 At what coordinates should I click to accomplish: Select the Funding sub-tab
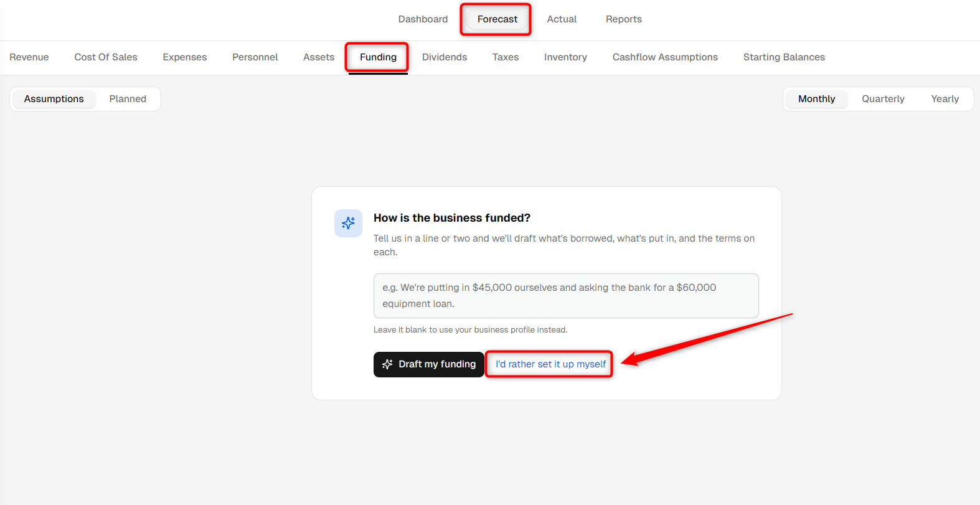coord(378,57)
